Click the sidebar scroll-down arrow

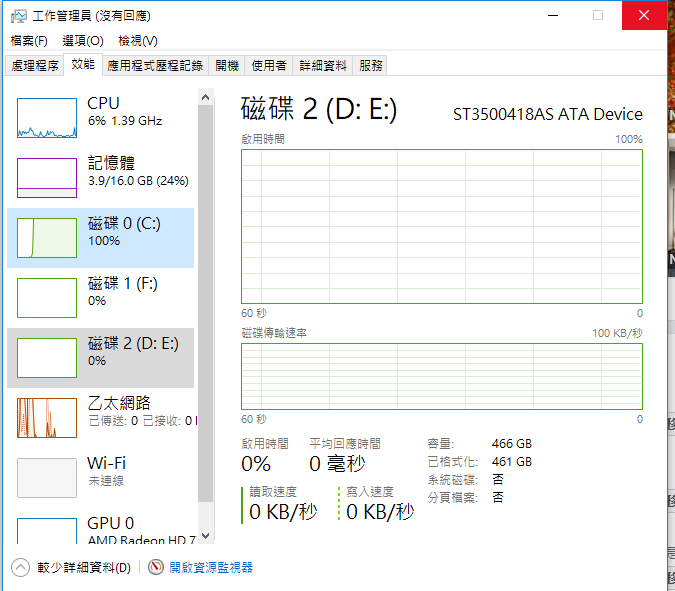[x=205, y=536]
